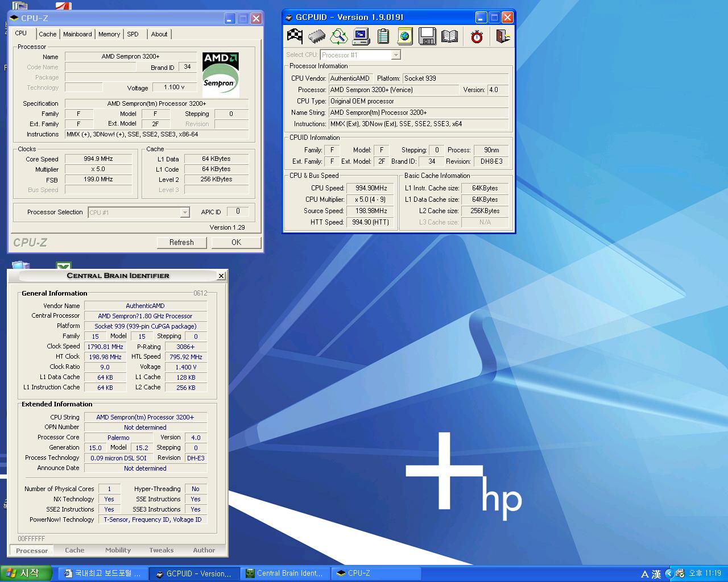Click the Refresh button in CPU-Z
The image size is (728, 582).
[x=181, y=243]
